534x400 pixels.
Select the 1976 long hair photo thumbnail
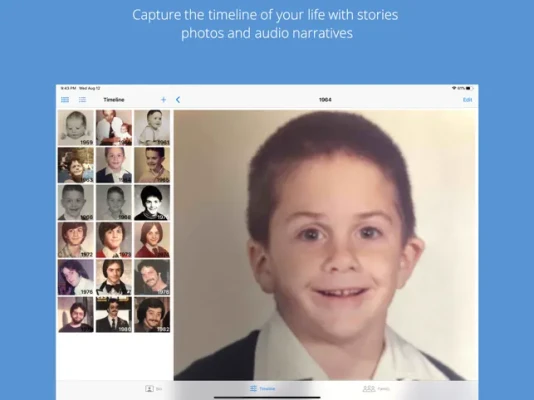tap(76, 277)
